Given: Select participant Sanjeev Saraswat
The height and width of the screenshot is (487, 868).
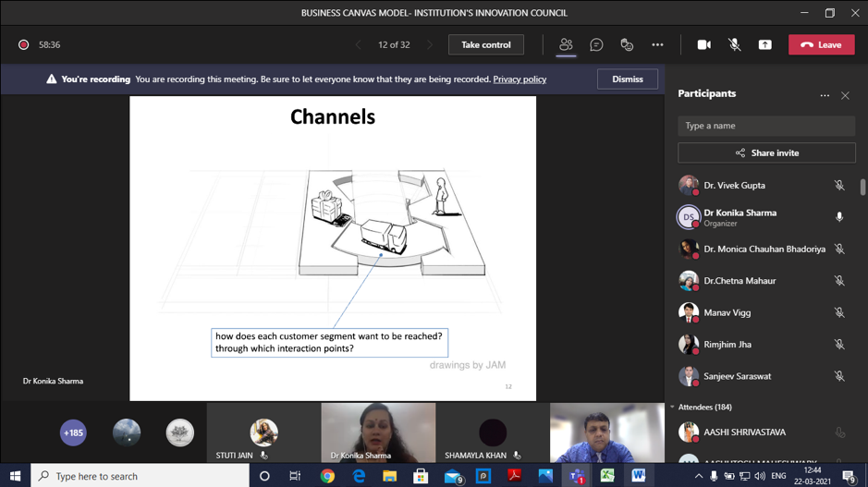Looking at the screenshot, I should click(766, 376).
